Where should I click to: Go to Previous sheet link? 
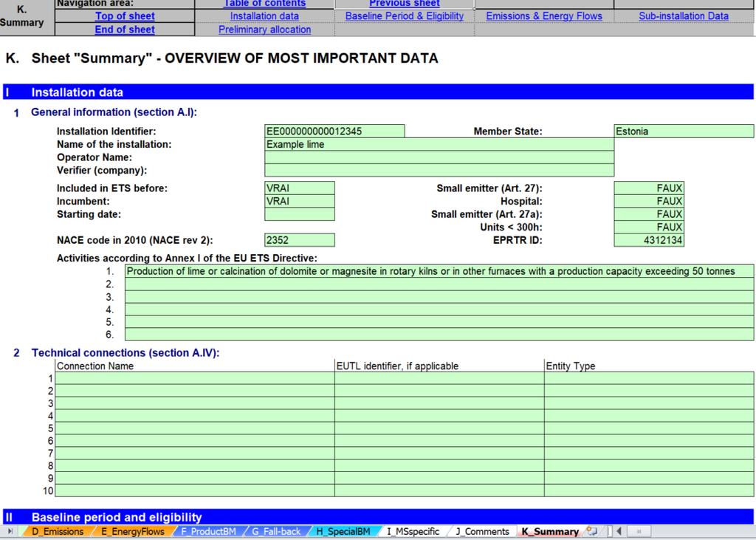pyautogui.click(x=405, y=4)
